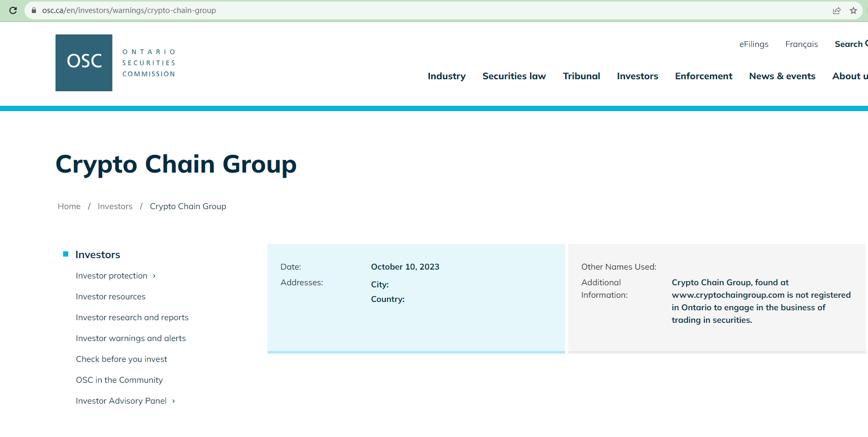Click the browser reload icon
The width and height of the screenshot is (868, 437).
point(13,10)
